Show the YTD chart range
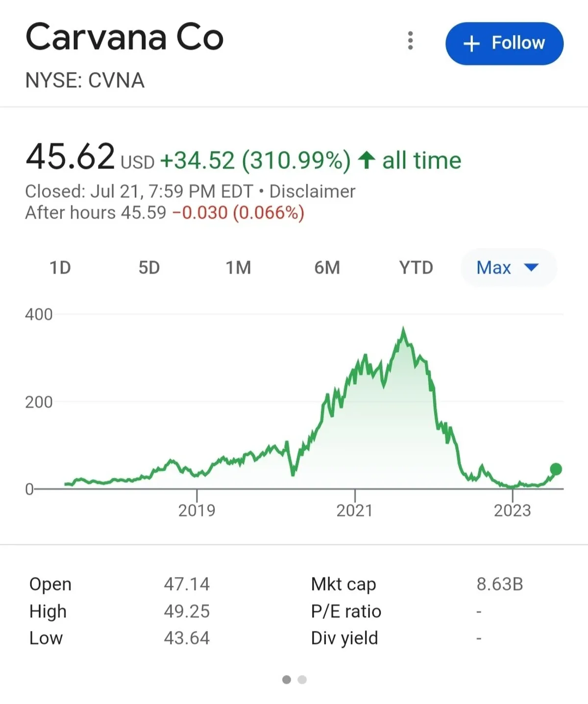The image size is (588, 704). (x=416, y=268)
